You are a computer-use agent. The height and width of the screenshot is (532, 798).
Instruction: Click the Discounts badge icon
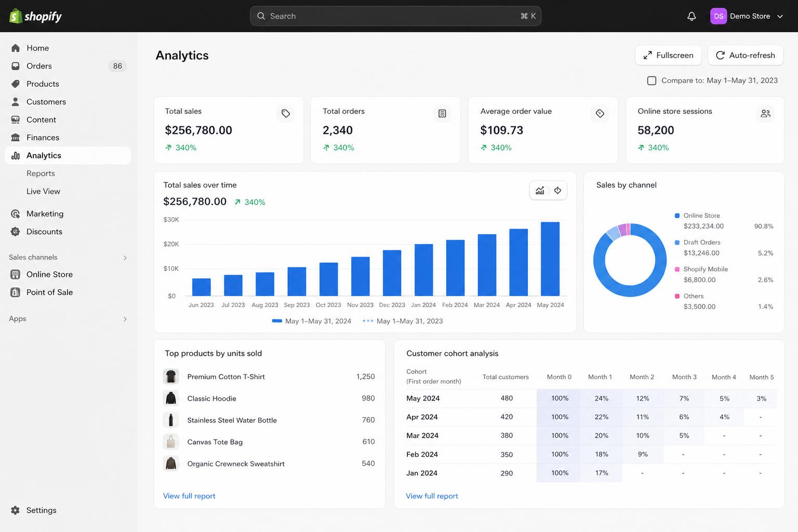16,232
